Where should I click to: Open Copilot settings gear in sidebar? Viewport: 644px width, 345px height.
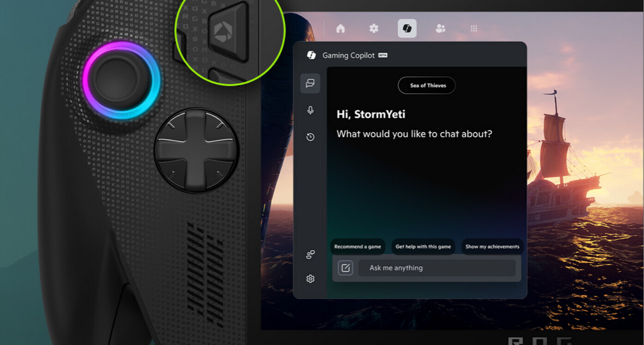310,279
